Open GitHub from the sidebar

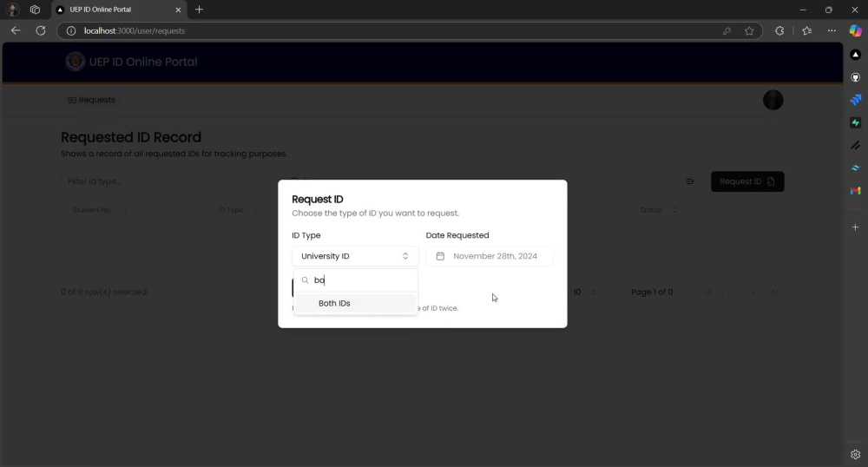pos(855,77)
